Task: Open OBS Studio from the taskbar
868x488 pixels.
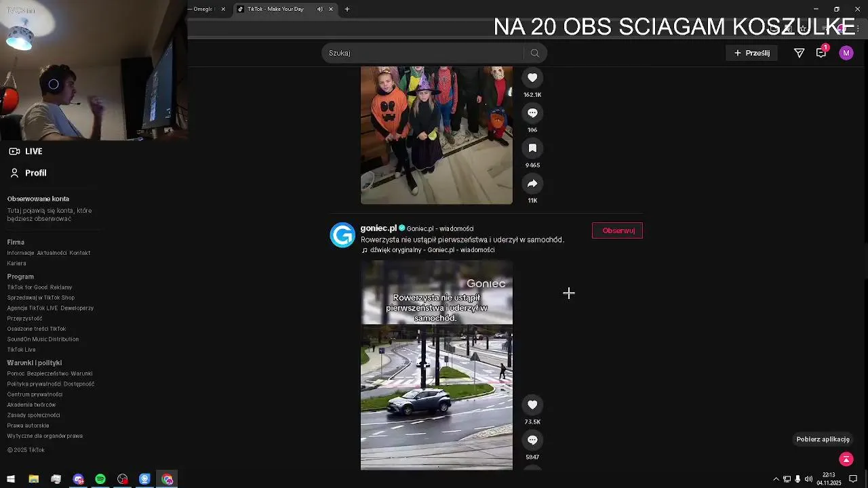Action: [x=123, y=479]
